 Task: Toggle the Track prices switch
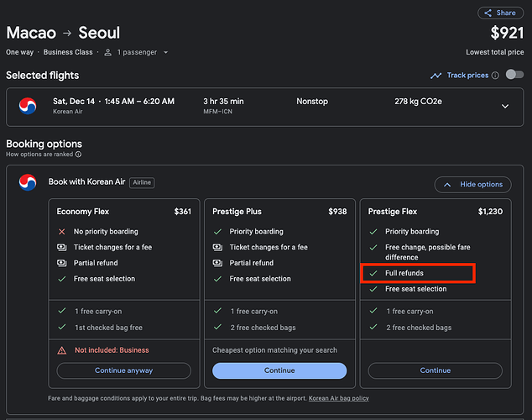pyautogui.click(x=514, y=75)
